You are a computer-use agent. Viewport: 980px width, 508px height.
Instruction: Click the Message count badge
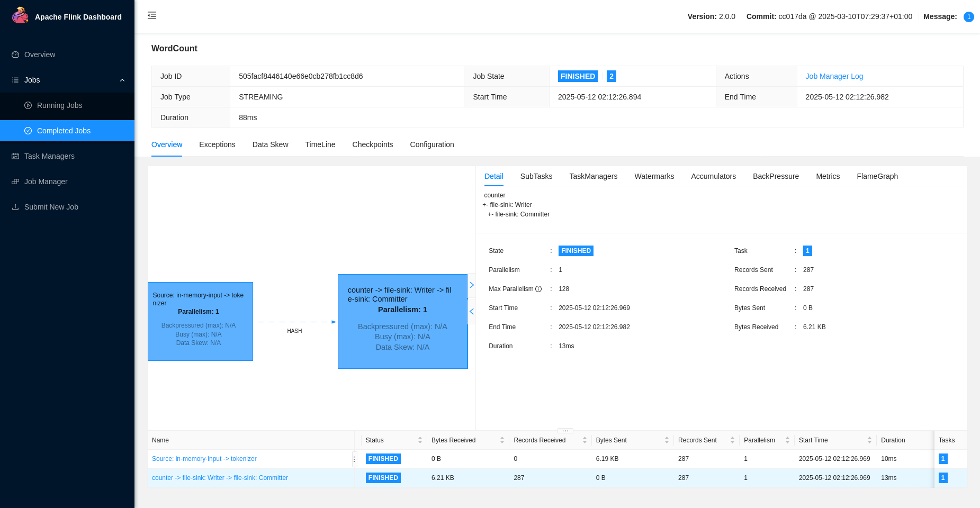968,17
